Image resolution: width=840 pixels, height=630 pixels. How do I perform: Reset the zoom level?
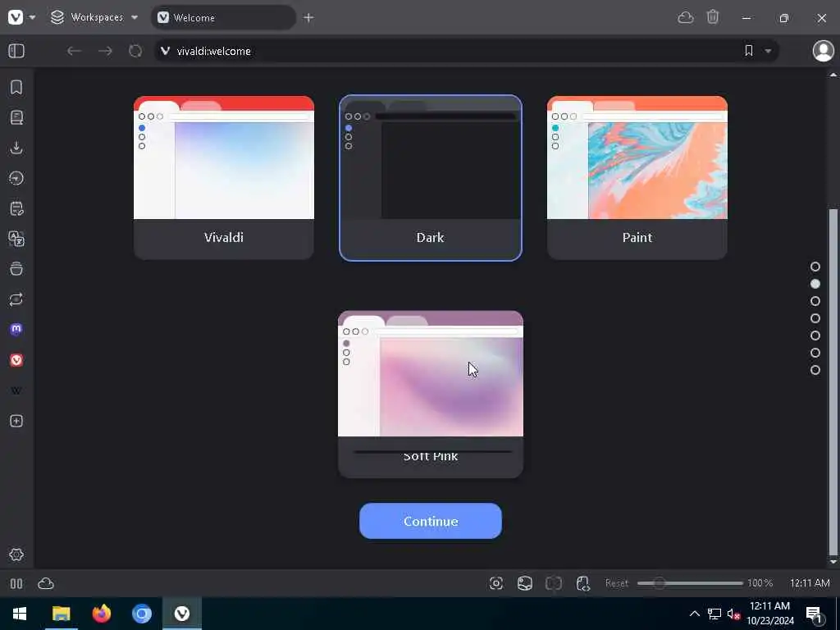click(617, 583)
